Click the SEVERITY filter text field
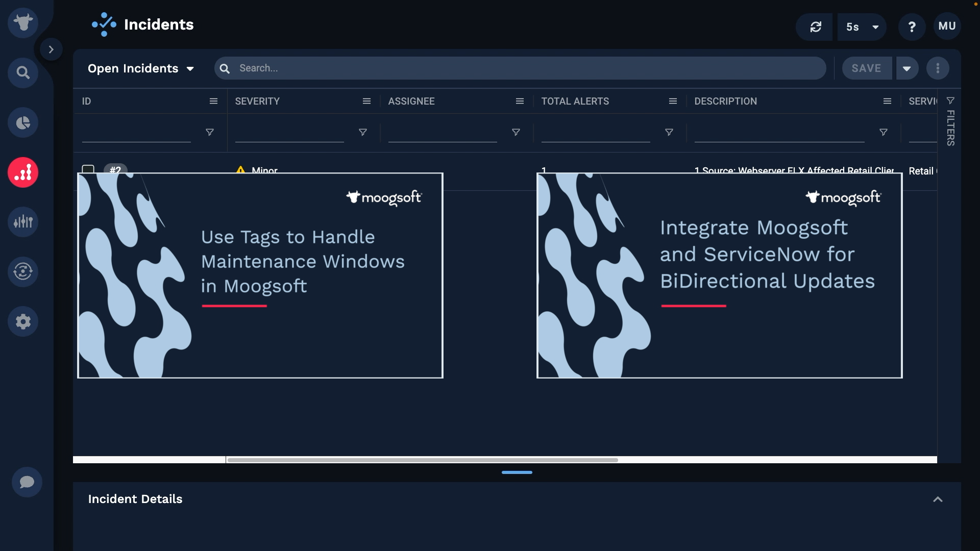The width and height of the screenshot is (980, 551). 289,133
